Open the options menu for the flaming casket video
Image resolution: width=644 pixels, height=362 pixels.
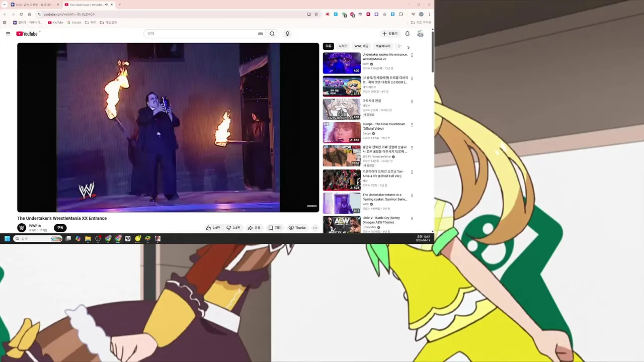412,196
